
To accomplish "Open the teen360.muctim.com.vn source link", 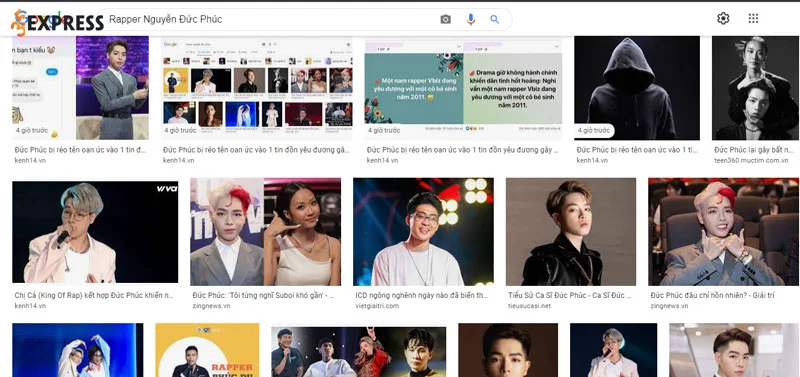I will (x=751, y=160).
